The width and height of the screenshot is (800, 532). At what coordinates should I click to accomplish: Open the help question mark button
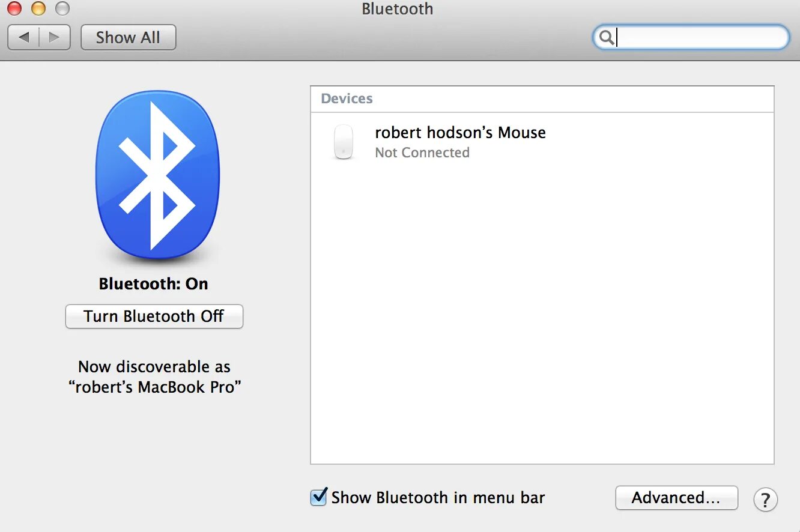coord(766,500)
